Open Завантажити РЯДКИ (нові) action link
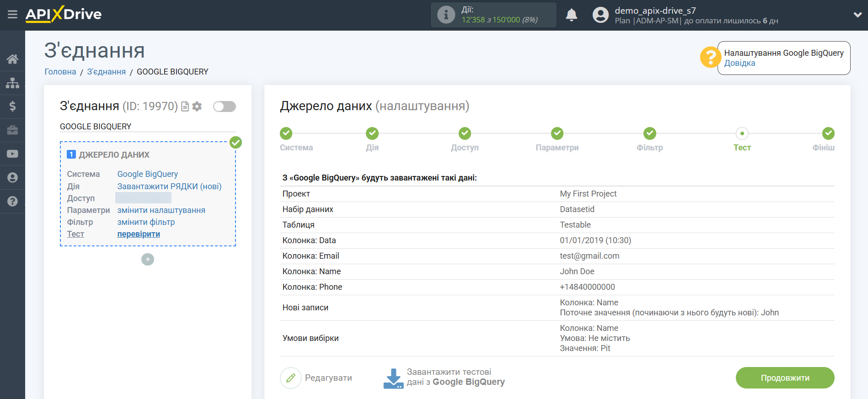Screen dimensions: 868x399 (169, 186)
